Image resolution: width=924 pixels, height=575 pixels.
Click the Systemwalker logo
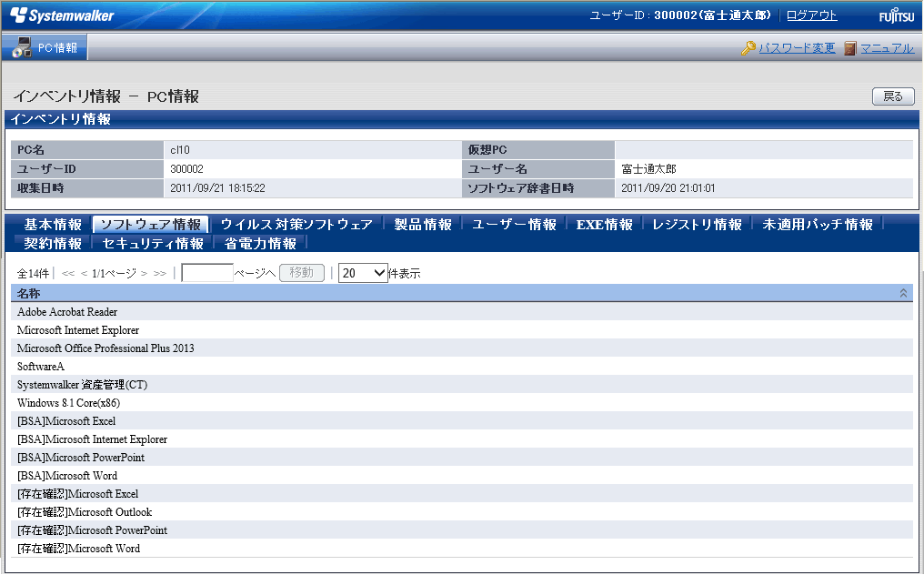(62, 15)
